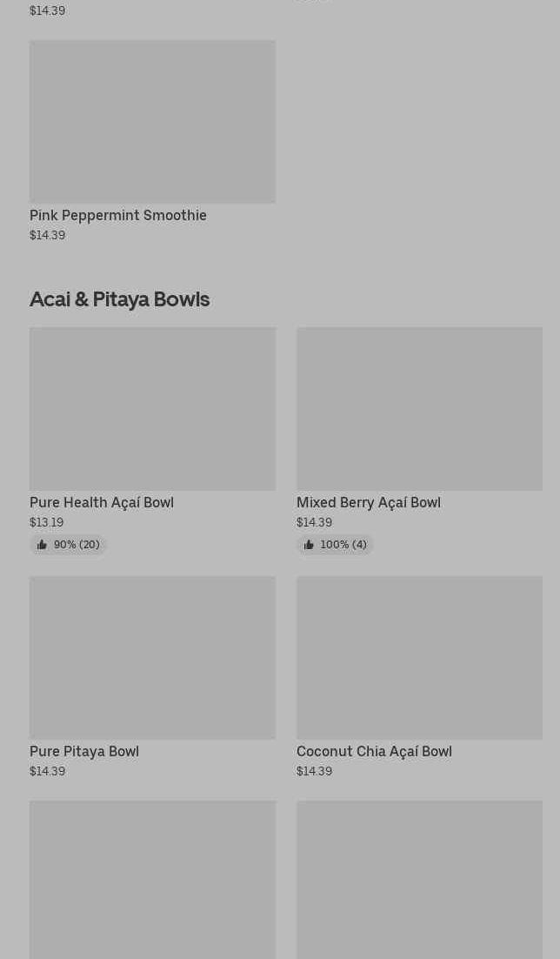560x959 pixels.
Task: Click the Pure Health Açaí Bowl name
Action: pos(102,502)
